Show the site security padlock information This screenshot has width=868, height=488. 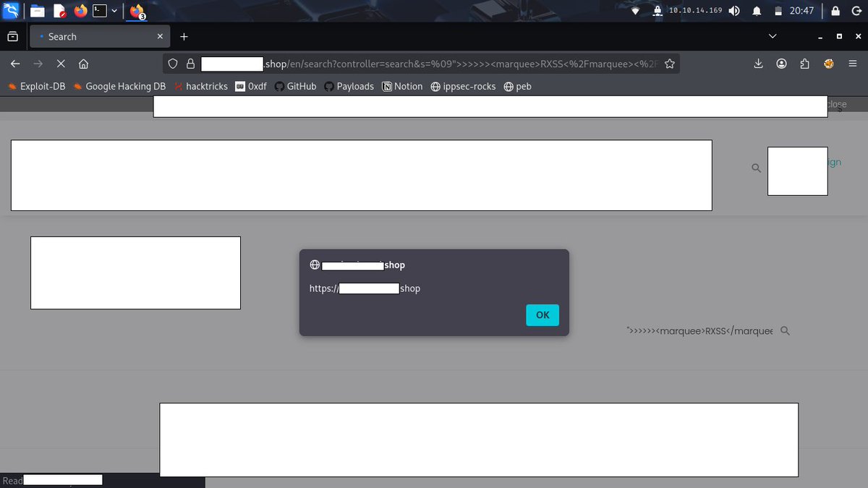pyautogui.click(x=191, y=64)
